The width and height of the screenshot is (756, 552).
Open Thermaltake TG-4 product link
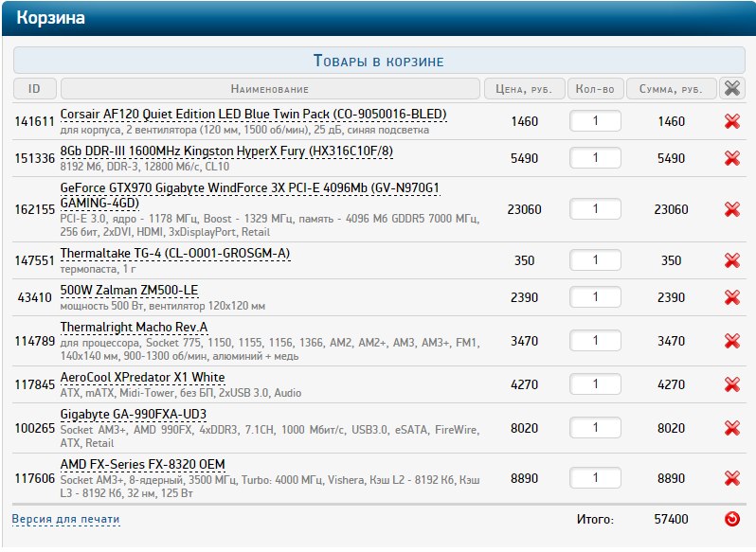coord(175,254)
